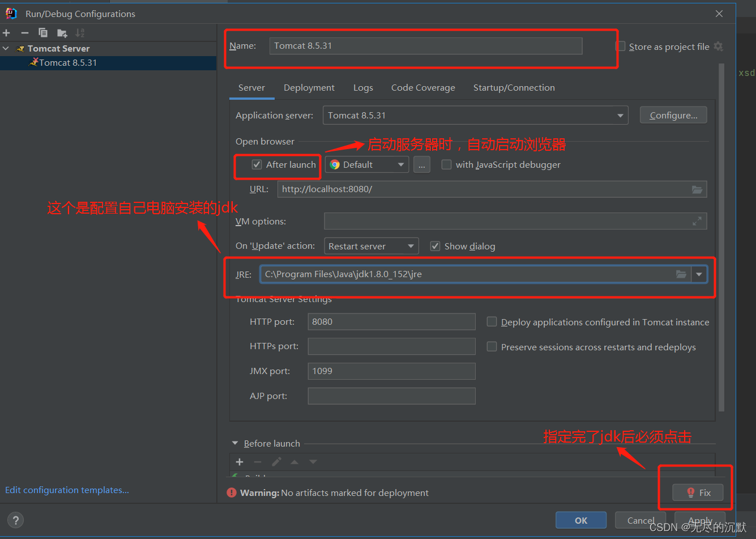The width and height of the screenshot is (756, 539).
Task: Open the Default browser dropdown
Action: [x=366, y=165]
